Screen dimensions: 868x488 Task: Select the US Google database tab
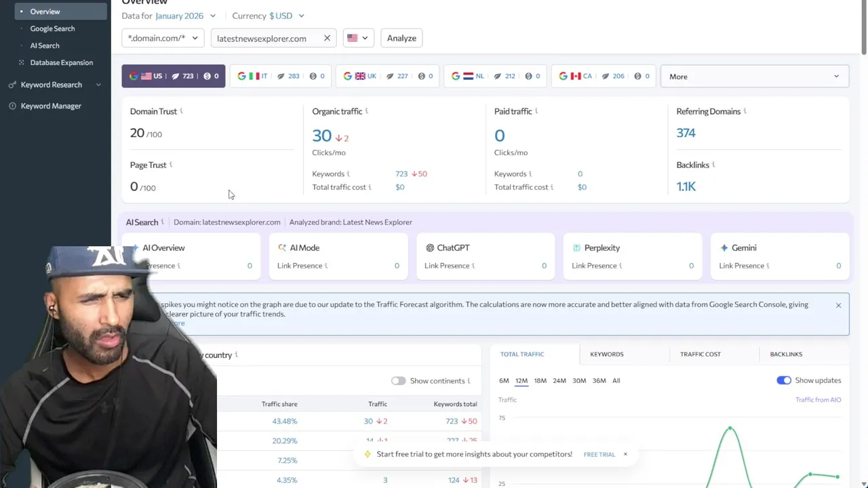click(x=174, y=76)
